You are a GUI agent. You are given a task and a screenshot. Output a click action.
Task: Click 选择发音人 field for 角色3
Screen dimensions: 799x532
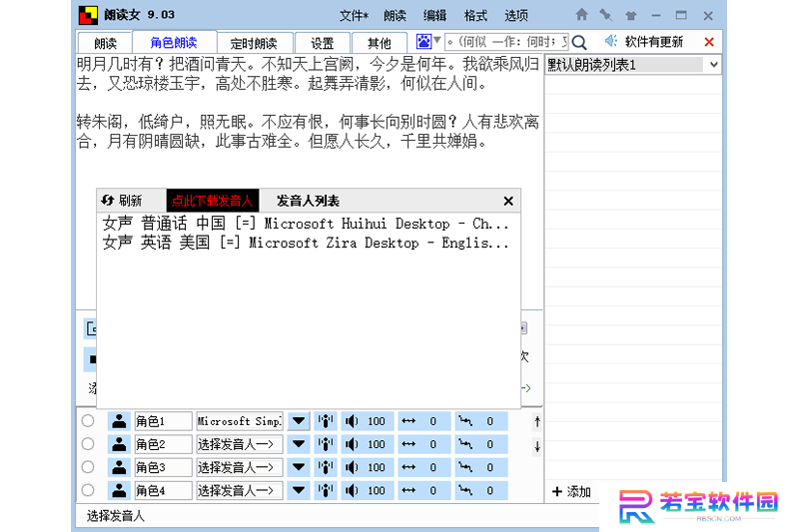tap(240, 467)
